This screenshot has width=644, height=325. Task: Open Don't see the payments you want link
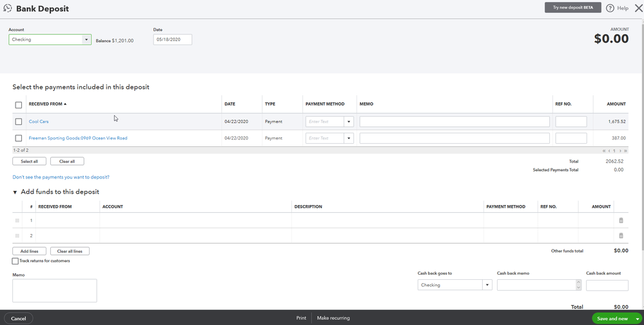pos(61,177)
